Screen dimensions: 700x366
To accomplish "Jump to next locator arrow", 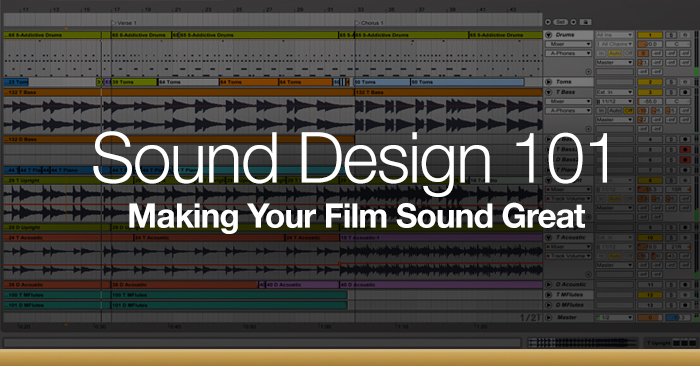I will click(574, 22).
